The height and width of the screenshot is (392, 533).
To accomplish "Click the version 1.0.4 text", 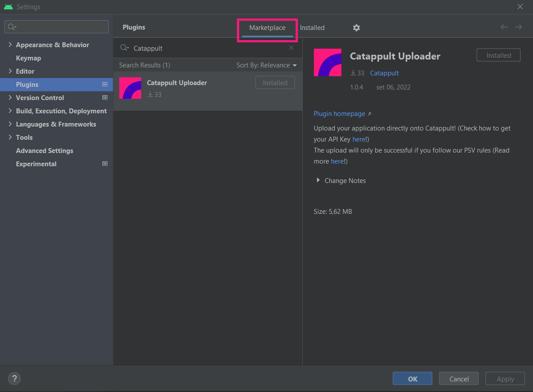I will coord(357,87).
